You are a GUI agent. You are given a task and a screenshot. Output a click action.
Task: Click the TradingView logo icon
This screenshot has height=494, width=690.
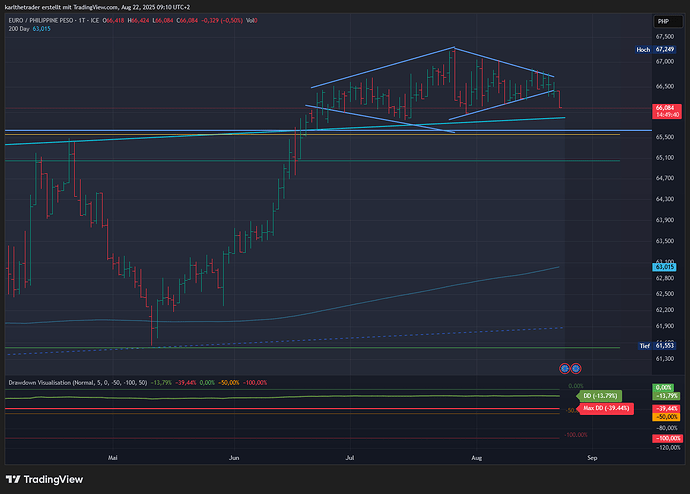click(17, 477)
